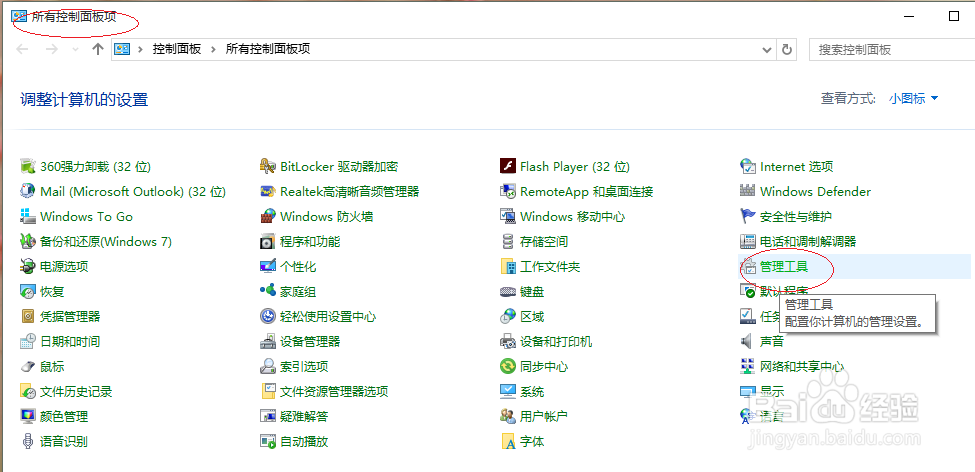975x472 pixels.
Task: Click the 控制面板 breadcrumb
Action: point(177,49)
